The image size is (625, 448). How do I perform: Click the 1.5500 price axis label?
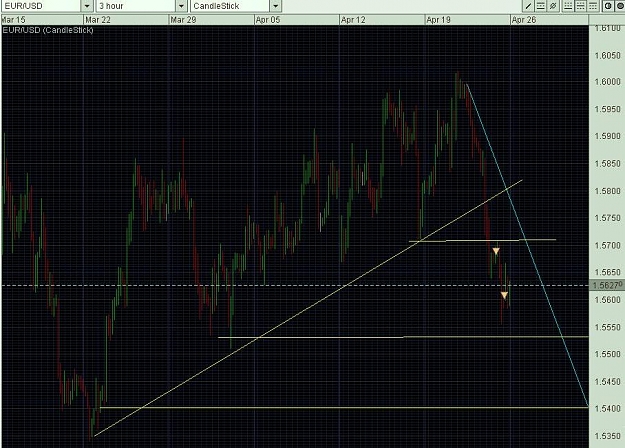[x=607, y=354]
